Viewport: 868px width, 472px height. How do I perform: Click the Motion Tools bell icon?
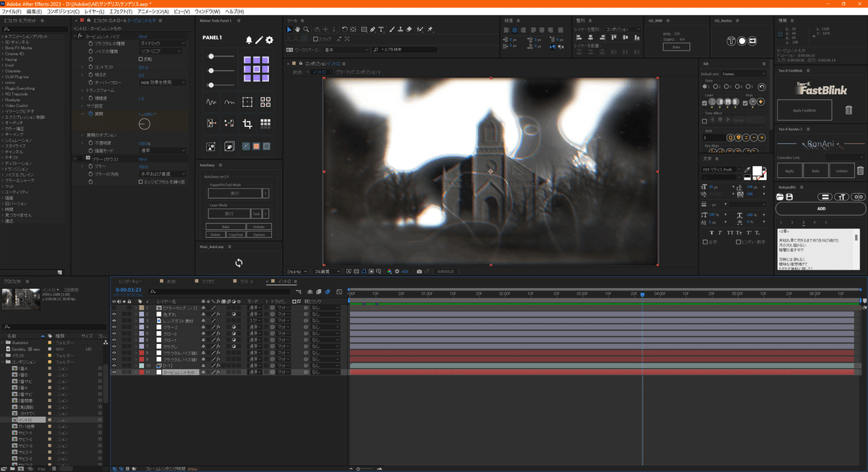point(250,40)
